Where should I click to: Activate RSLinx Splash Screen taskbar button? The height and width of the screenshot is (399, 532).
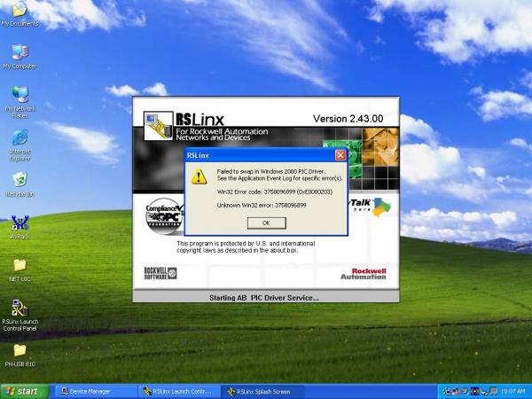(x=263, y=392)
